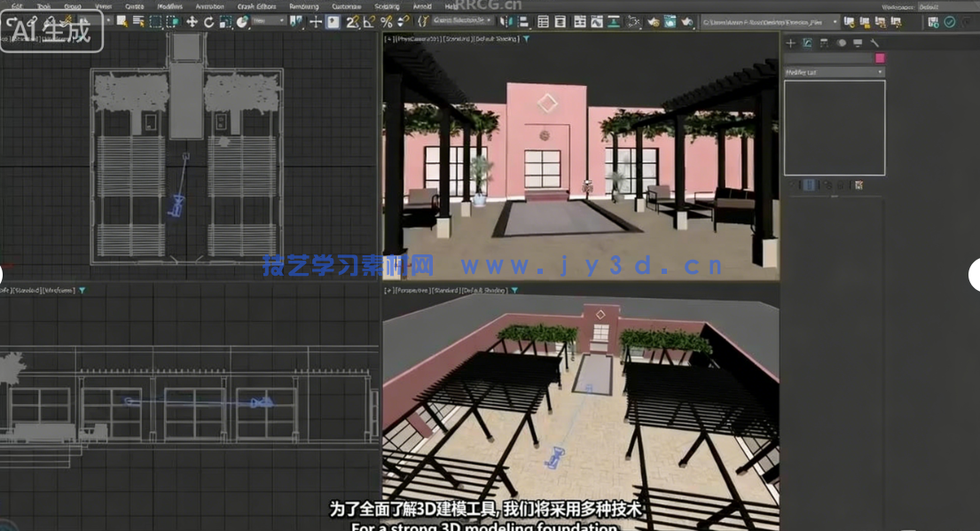Select the Select and Move tool
980x531 pixels.
tap(192, 21)
